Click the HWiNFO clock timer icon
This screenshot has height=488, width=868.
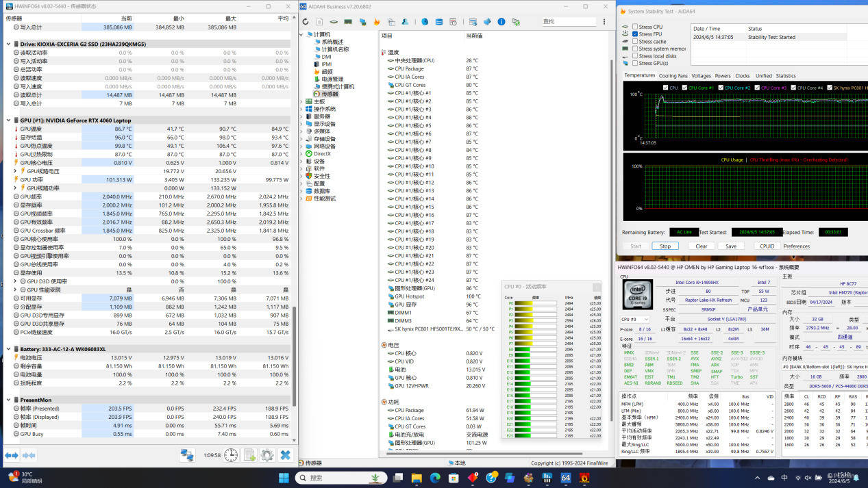(231, 455)
